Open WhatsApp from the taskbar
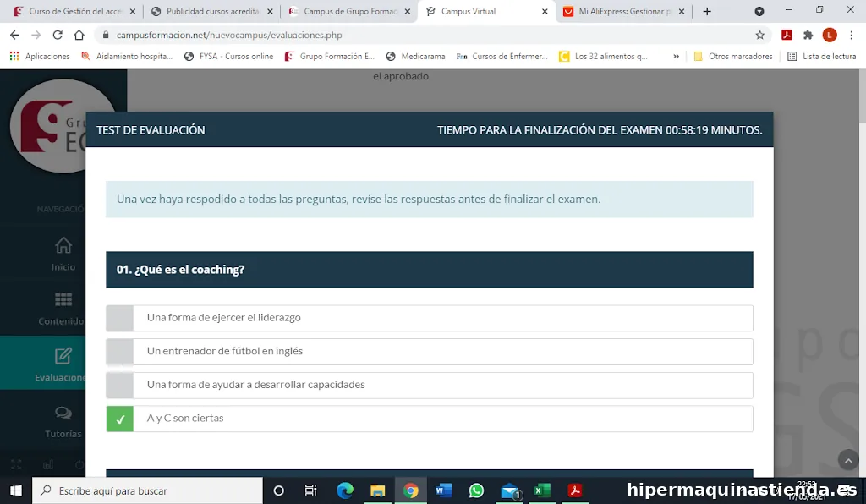This screenshot has width=866, height=504. [x=476, y=490]
